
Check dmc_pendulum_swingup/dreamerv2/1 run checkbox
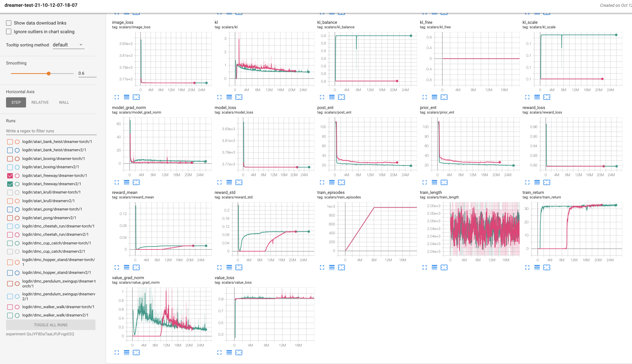click(10, 296)
